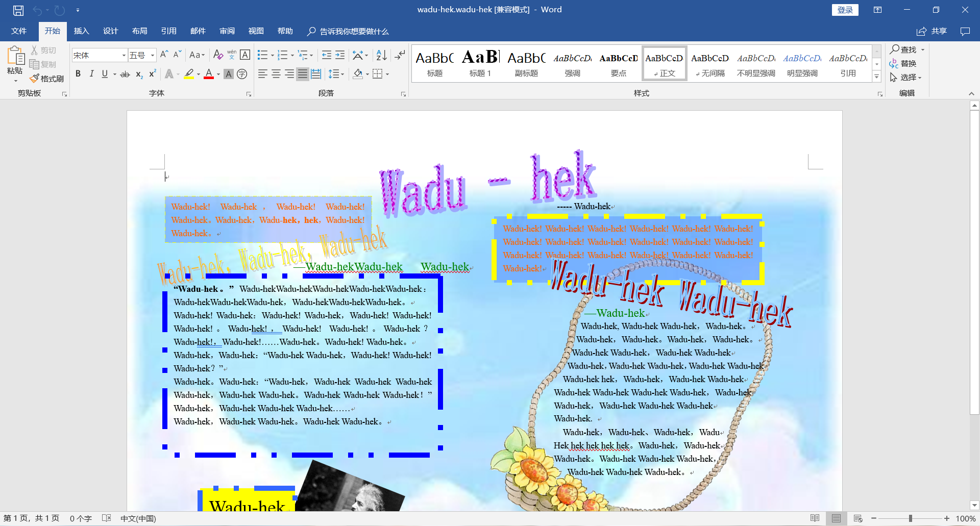Screen dimensions: 980x526
Task: Switch to the 审阅 (Review) tab
Action: pyautogui.click(x=227, y=31)
